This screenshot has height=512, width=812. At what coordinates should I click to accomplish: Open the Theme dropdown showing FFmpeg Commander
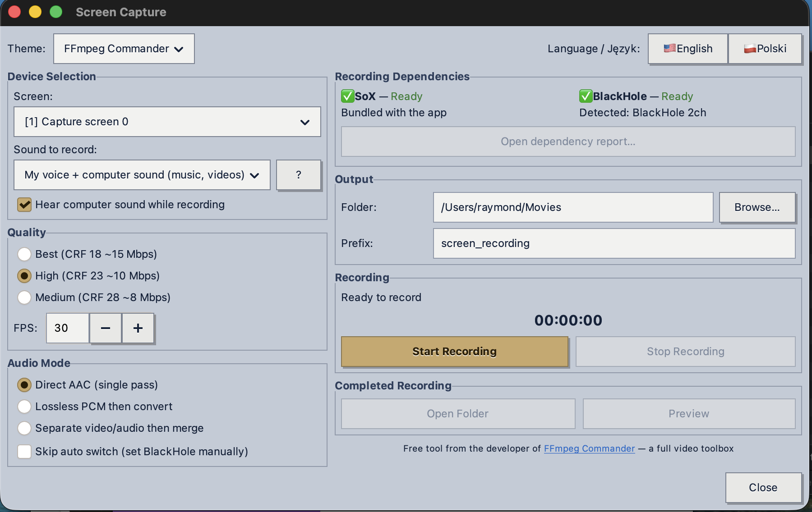tap(124, 49)
